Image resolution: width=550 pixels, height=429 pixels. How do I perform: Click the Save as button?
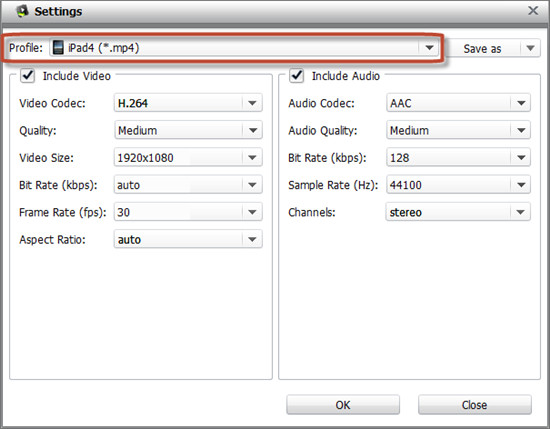pyautogui.click(x=483, y=48)
